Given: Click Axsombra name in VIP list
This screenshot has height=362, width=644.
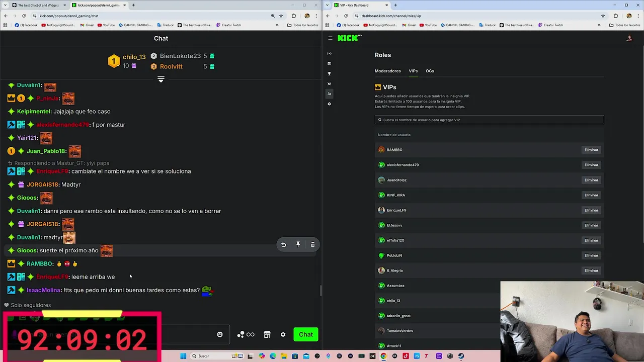Looking at the screenshot, I should [x=395, y=286].
